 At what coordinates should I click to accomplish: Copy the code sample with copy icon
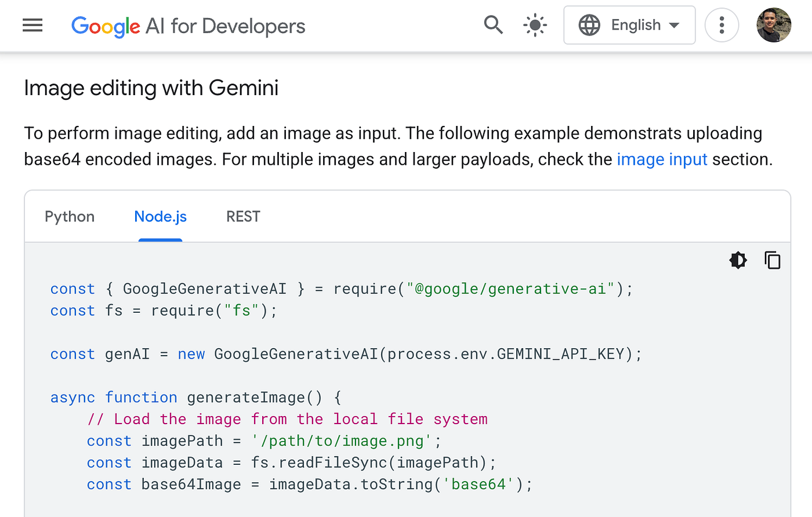(x=773, y=260)
